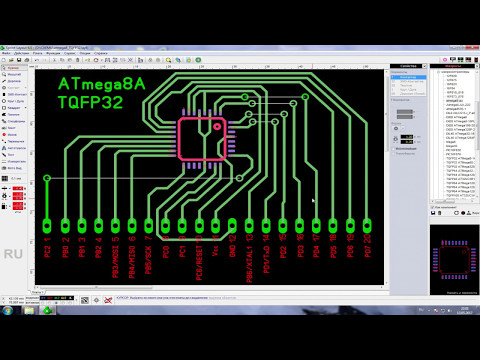The image size is (480, 360).
Task: Collapse the macros tree root node
Action: pyautogui.click(x=439, y=72)
